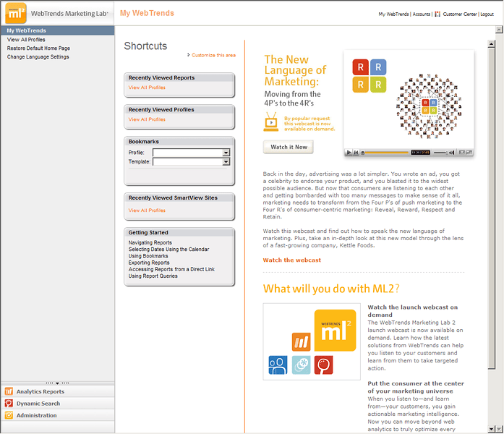Click the video progress seek bar

click(385, 153)
